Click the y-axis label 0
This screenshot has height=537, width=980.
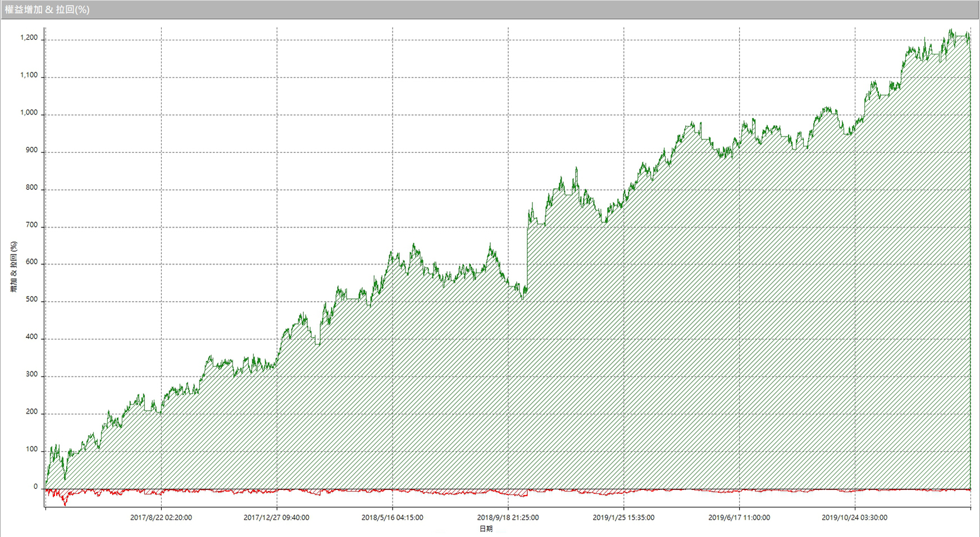pyautogui.click(x=35, y=487)
